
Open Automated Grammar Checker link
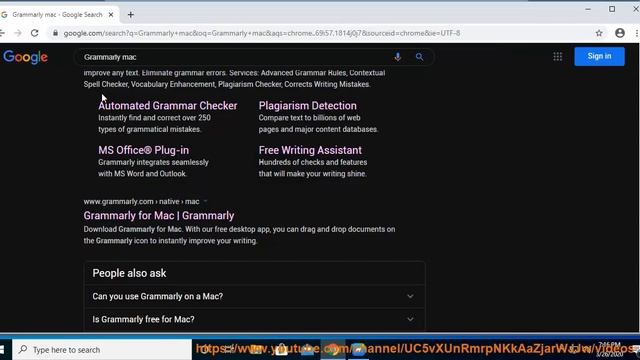[167, 106]
